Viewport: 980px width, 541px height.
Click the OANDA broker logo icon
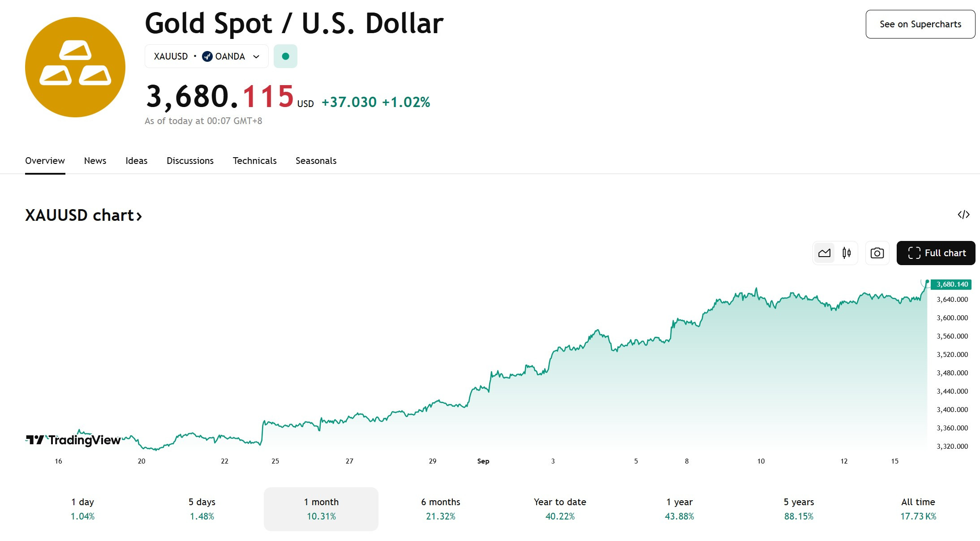[x=207, y=56]
